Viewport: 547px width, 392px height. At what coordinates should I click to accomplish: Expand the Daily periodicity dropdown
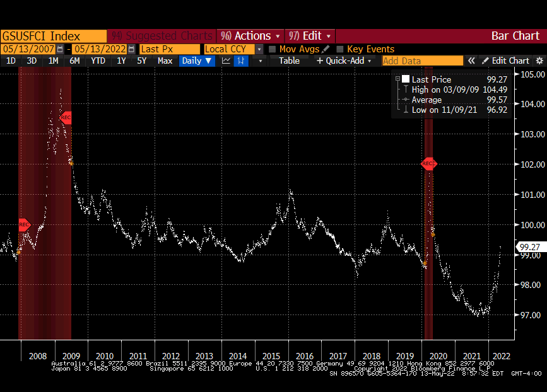click(x=197, y=61)
